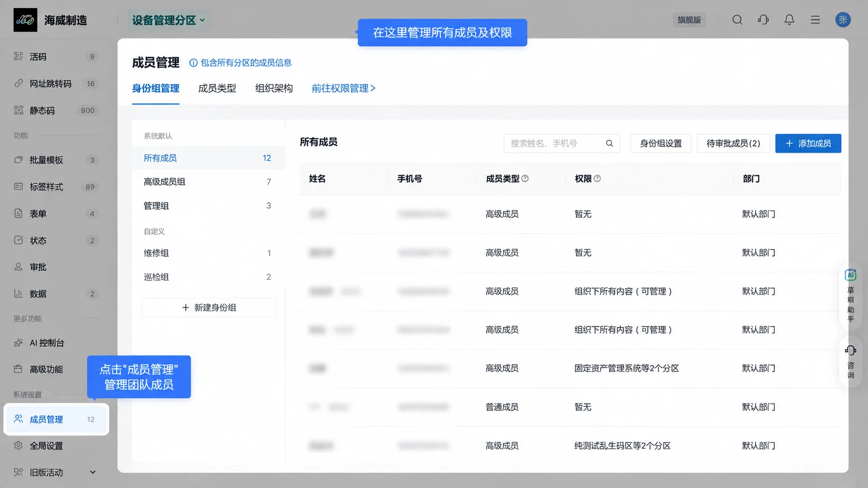868x488 pixels.
Task: Click the 姓名 column header
Action: (x=317, y=179)
